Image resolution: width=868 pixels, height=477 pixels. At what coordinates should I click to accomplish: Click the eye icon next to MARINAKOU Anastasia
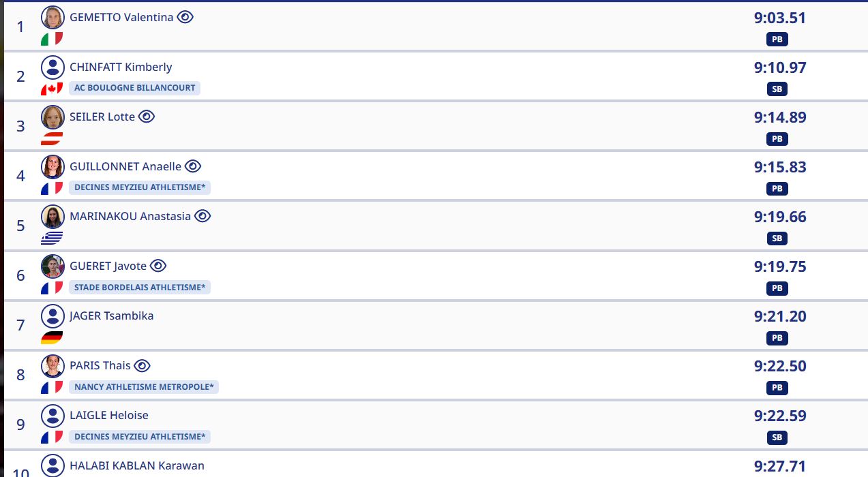203,216
